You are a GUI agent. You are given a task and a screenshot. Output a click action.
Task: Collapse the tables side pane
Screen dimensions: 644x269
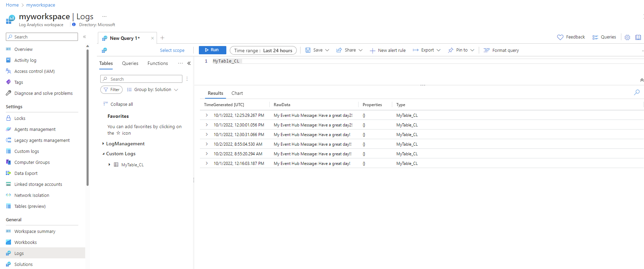click(x=189, y=63)
